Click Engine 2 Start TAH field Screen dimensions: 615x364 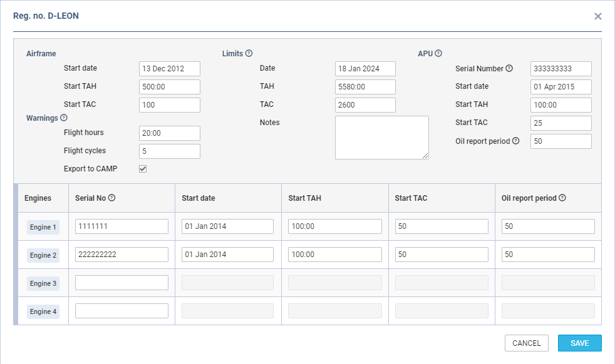click(x=334, y=255)
